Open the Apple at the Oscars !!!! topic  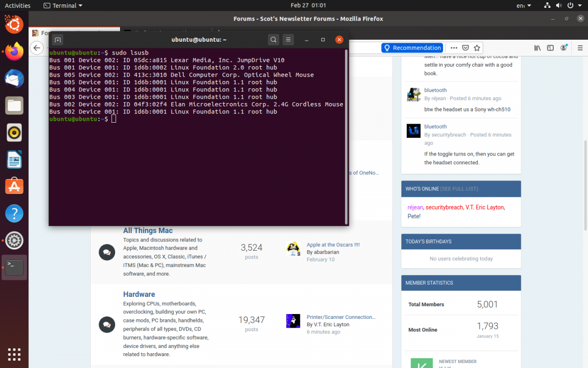[333, 245]
